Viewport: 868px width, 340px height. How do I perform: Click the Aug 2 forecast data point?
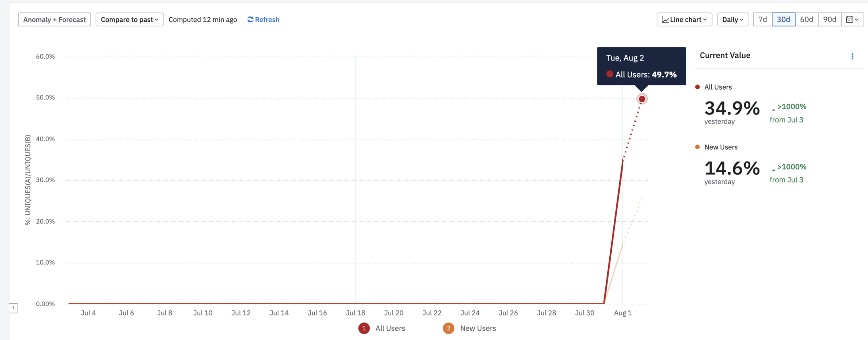(642, 99)
